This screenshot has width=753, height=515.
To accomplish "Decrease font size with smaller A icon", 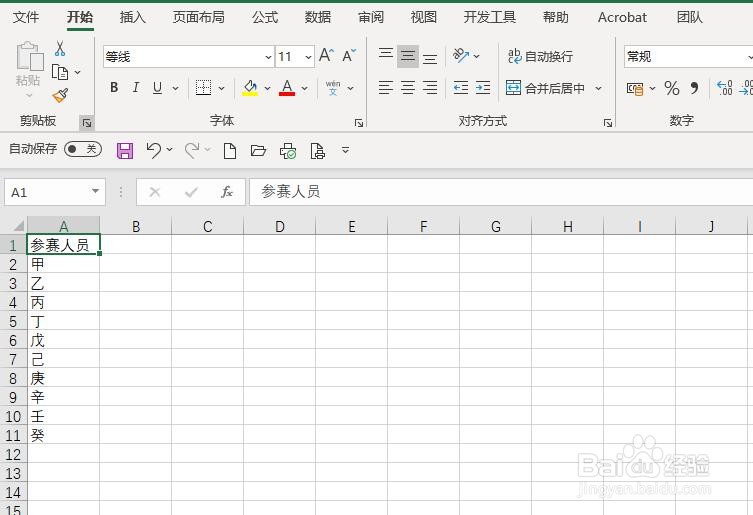I will pyautogui.click(x=349, y=55).
